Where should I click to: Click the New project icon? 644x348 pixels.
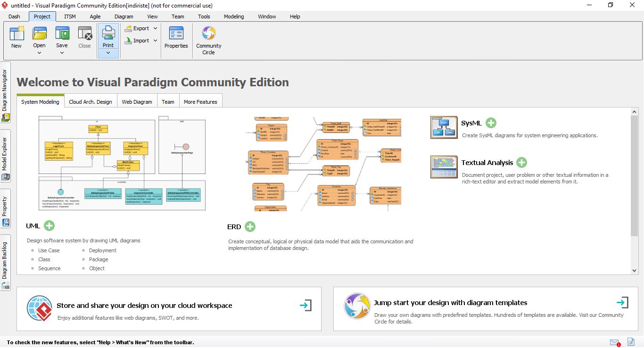click(x=17, y=33)
